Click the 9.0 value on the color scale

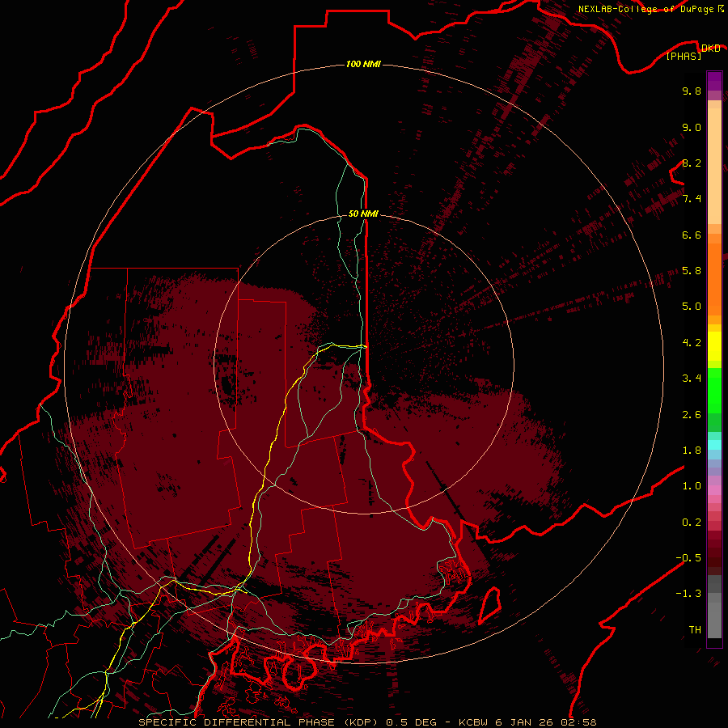point(692,127)
